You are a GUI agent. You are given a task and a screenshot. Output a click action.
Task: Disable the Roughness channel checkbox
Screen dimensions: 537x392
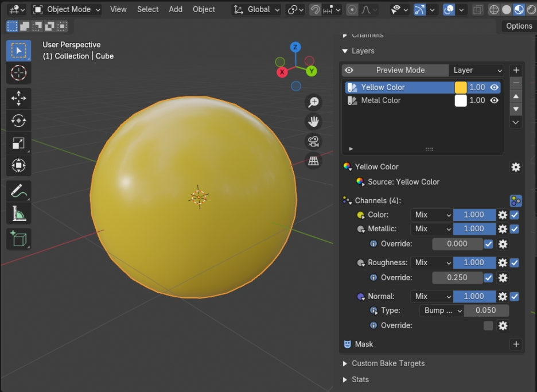(515, 263)
